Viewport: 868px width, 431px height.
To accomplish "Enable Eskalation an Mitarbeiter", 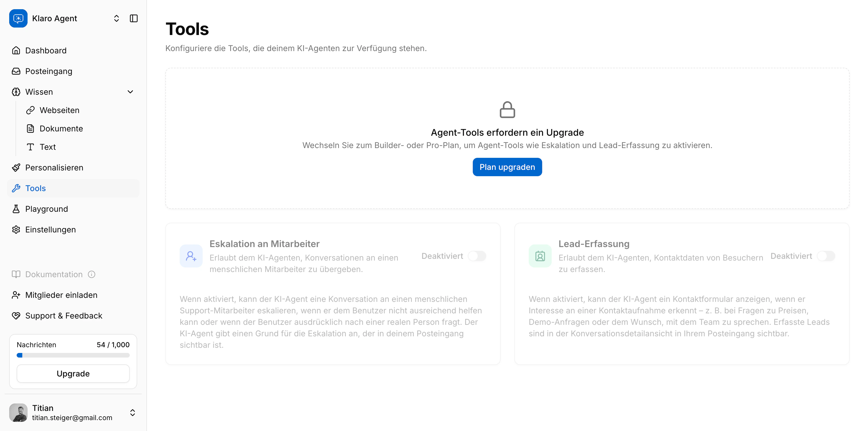I will pos(477,256).
